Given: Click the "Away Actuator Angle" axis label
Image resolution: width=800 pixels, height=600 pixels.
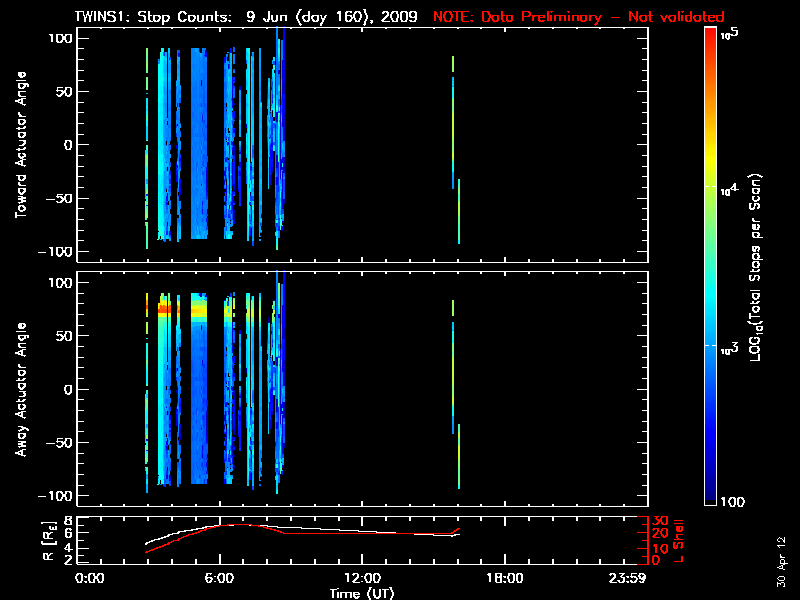Looking at the screenshot, I should [x=18, y=390].
